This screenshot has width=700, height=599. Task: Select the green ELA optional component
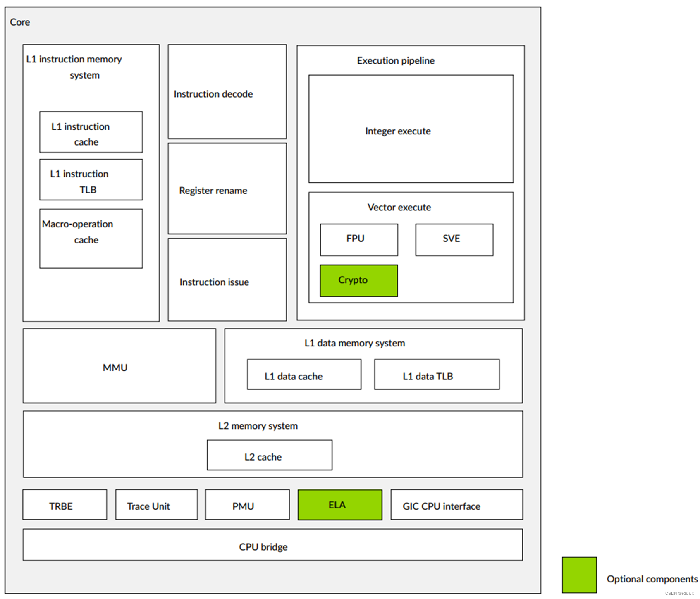coord(339,504)
